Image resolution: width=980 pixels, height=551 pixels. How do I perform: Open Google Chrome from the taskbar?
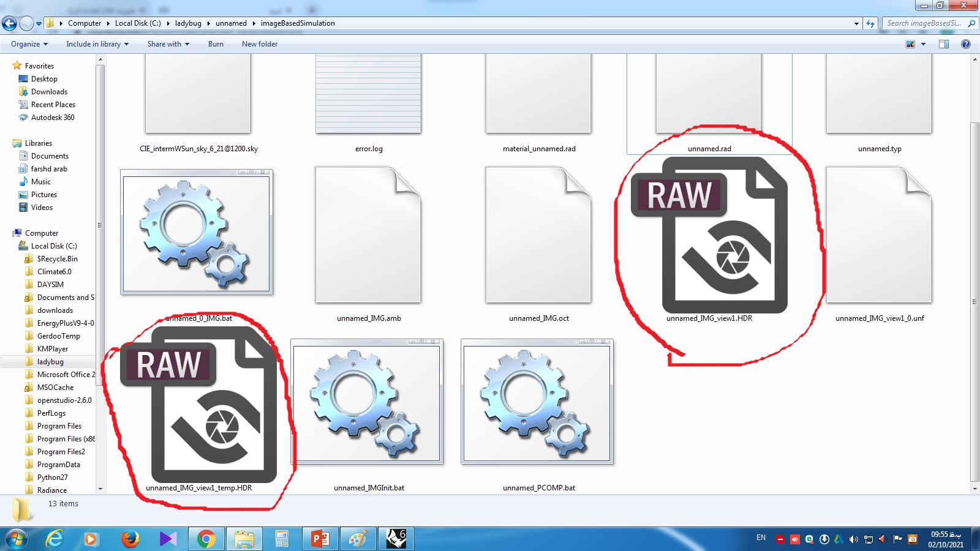coord(206,539)
